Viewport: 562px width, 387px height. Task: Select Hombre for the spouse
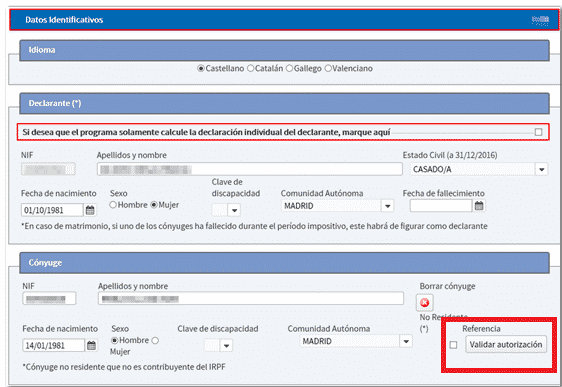(x=115, y=340)
